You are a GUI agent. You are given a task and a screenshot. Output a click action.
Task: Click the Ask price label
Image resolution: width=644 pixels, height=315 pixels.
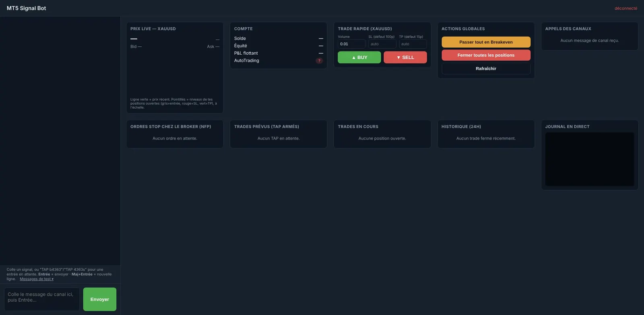(x=213, y=47)
